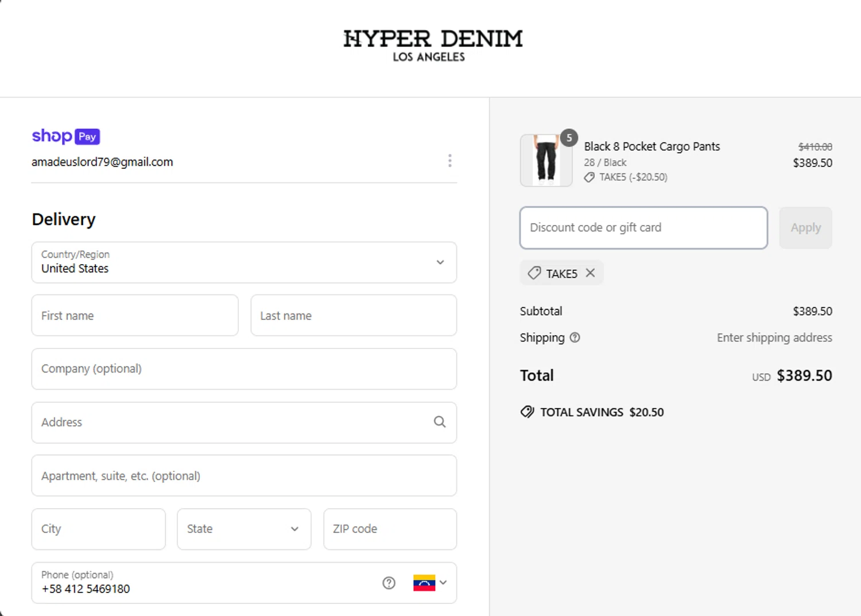Click the Subtotal $389.50 value
The height and width of the screenshot is (616, 861).
click(812, 311)
